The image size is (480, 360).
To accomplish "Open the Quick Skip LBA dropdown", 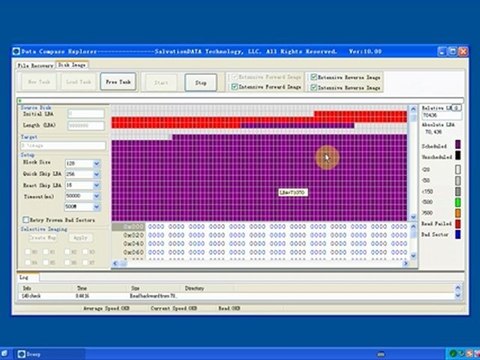I will pos(97,174).
